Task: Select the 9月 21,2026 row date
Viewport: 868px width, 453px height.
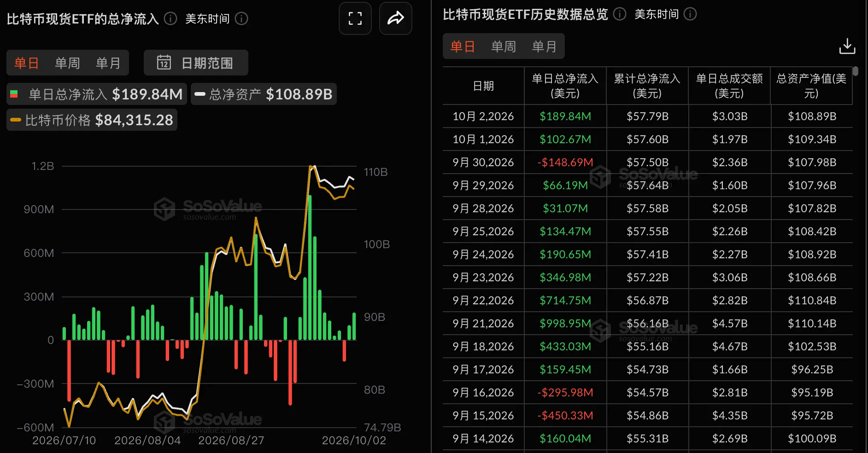Action: click(483, 323)
